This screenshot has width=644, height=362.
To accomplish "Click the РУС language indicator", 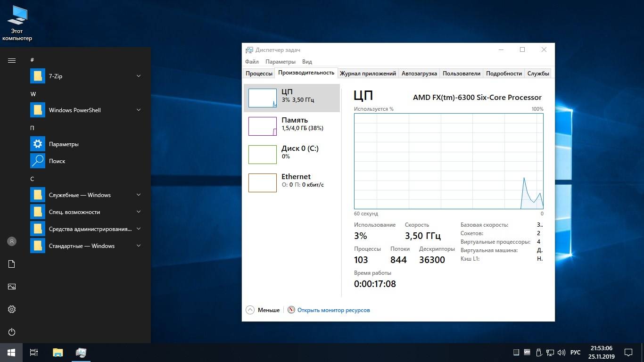I will [x=575, y=353].
